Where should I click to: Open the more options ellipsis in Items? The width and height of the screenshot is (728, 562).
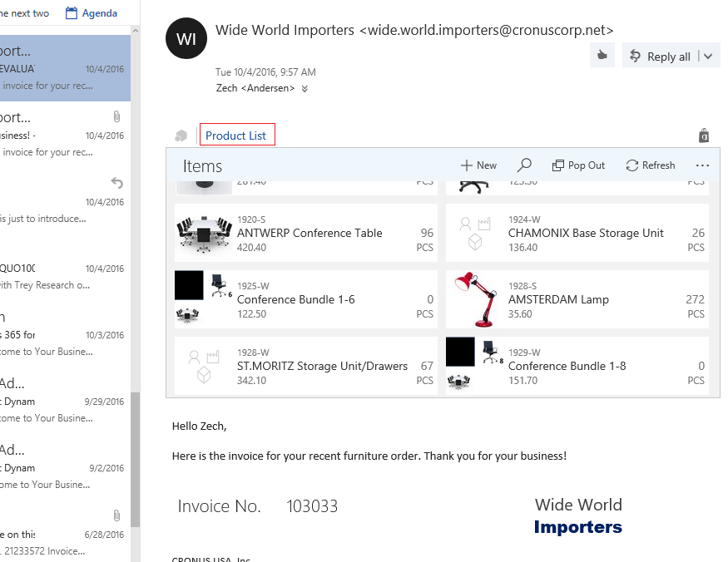coord(702,165)
